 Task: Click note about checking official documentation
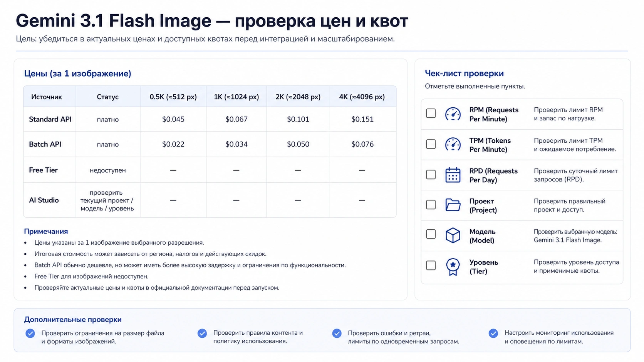(x=157, y=288)
